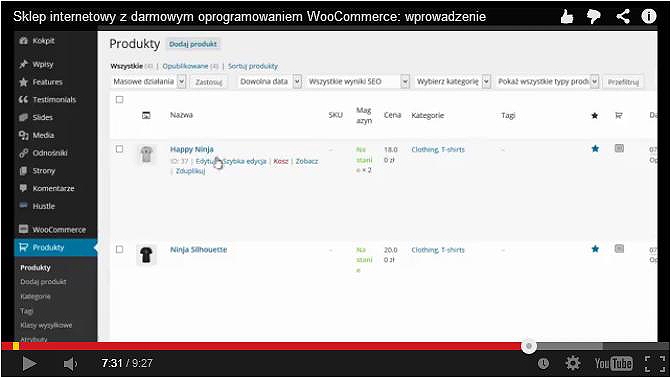Image resolution: width=671 pixels, height=378 pixels.
Task: Open the Masowe działania dropdown
Action: pos(148,81)
